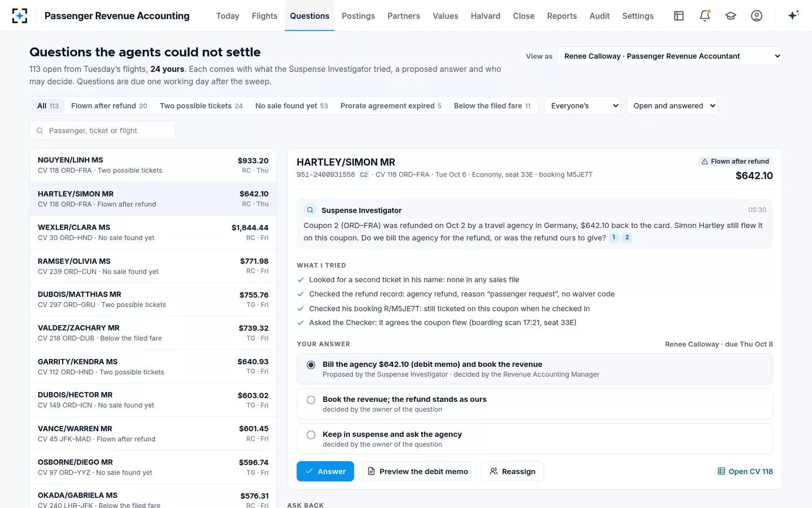812x508 pixels.
Task: Open the WEXLER/CLARA MS question
Action: tap(153, 233)
